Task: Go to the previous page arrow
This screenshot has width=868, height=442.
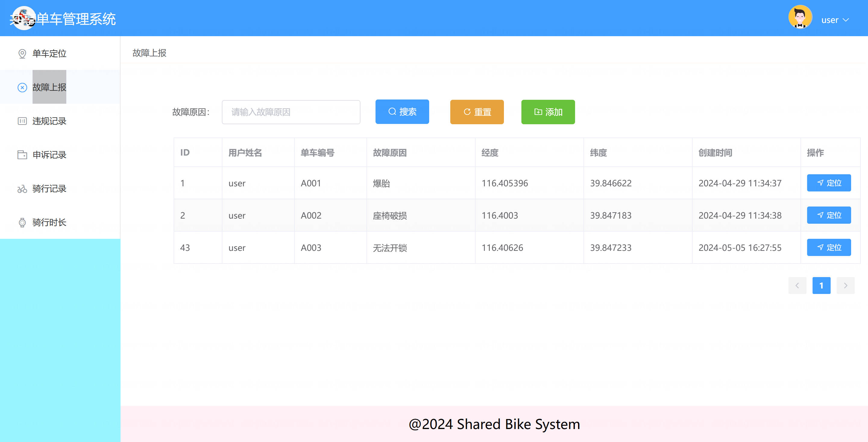Action: 797,286
